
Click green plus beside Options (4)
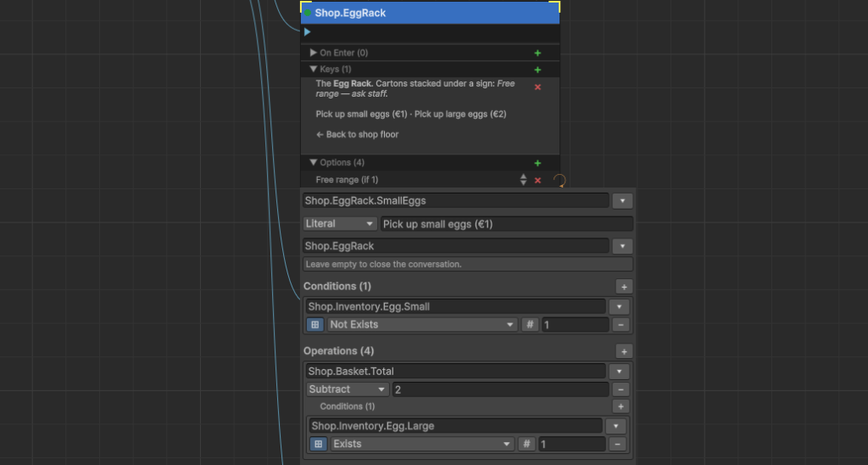coord(537,163)
